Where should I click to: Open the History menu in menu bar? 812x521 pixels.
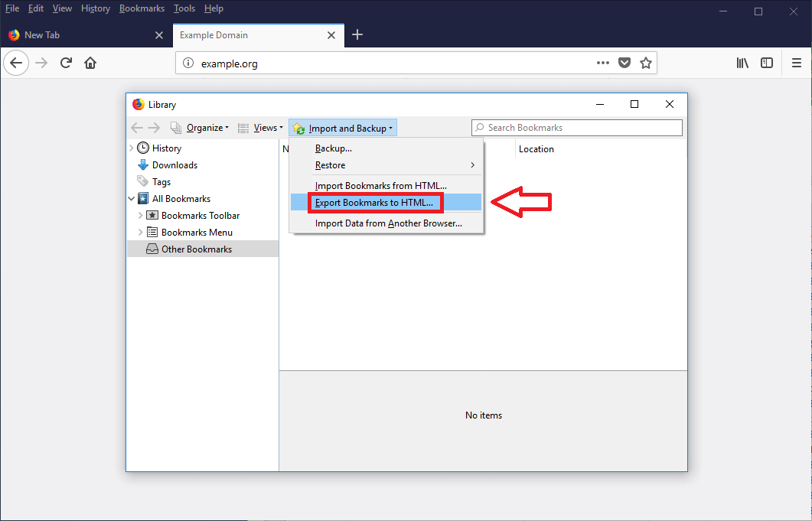96,8
